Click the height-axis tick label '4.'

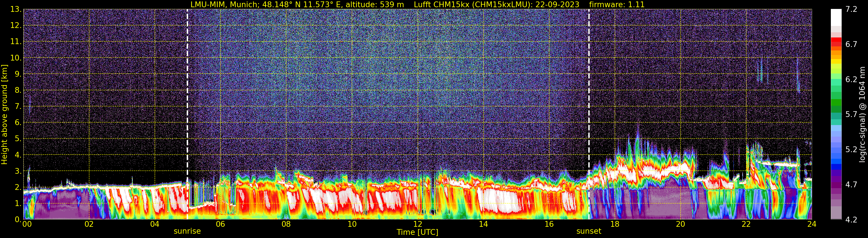click(18, 155)
